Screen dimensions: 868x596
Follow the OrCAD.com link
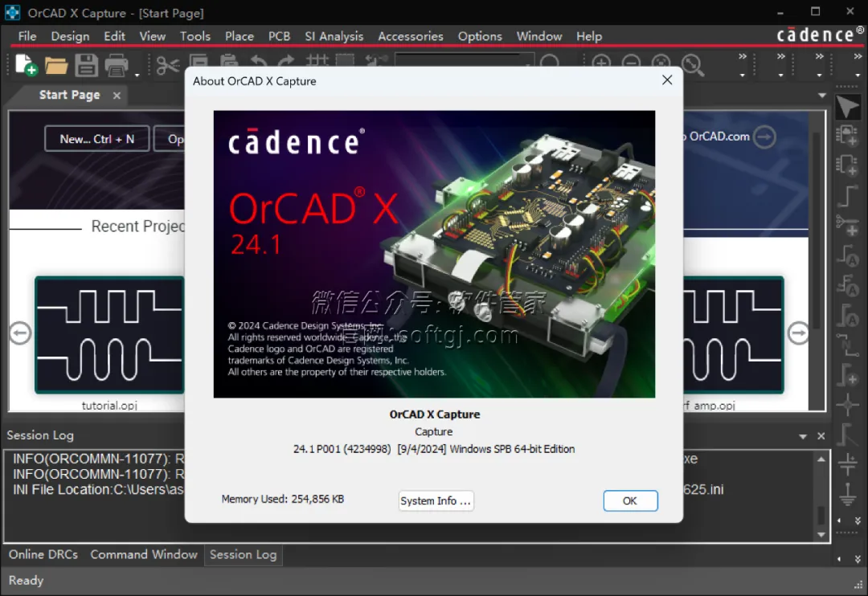(x=719, y=136)
